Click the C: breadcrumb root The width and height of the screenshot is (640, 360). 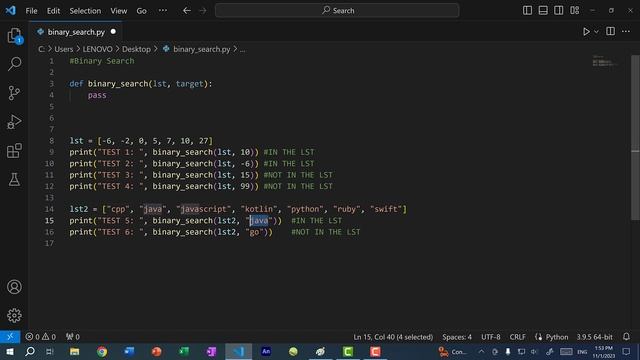(42, 49)
